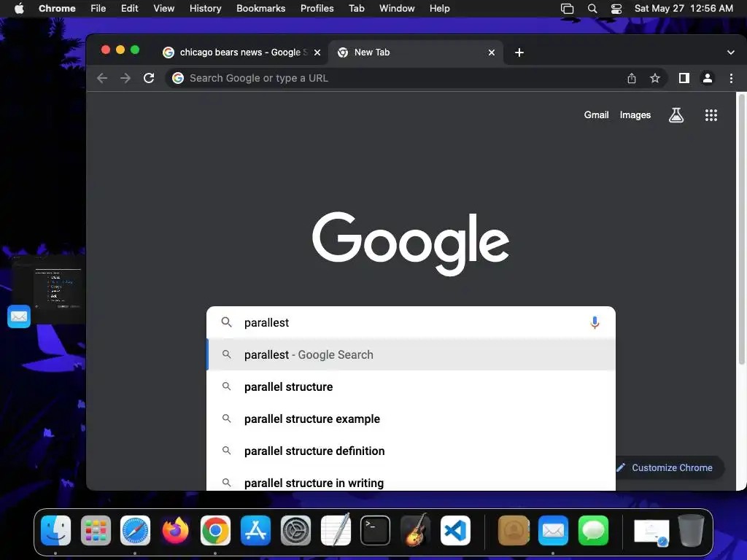Open the Bookmarks menu

click(260, 9)
